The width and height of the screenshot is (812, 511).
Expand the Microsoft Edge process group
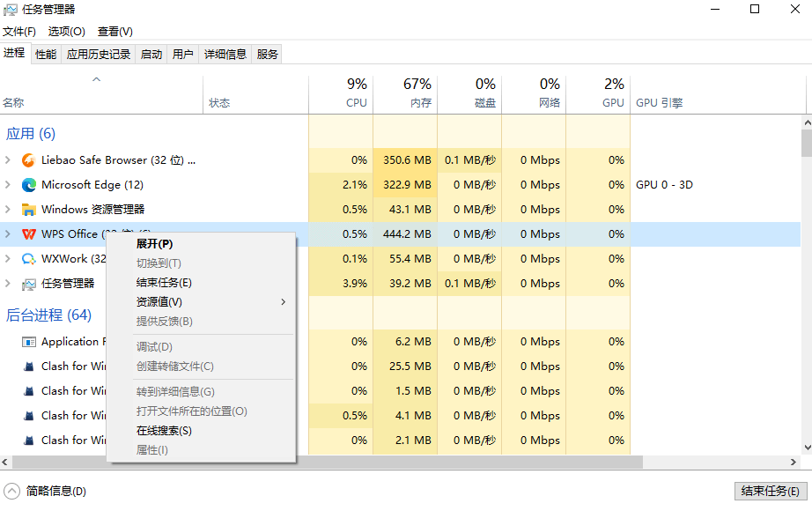(x=8, y=185)
